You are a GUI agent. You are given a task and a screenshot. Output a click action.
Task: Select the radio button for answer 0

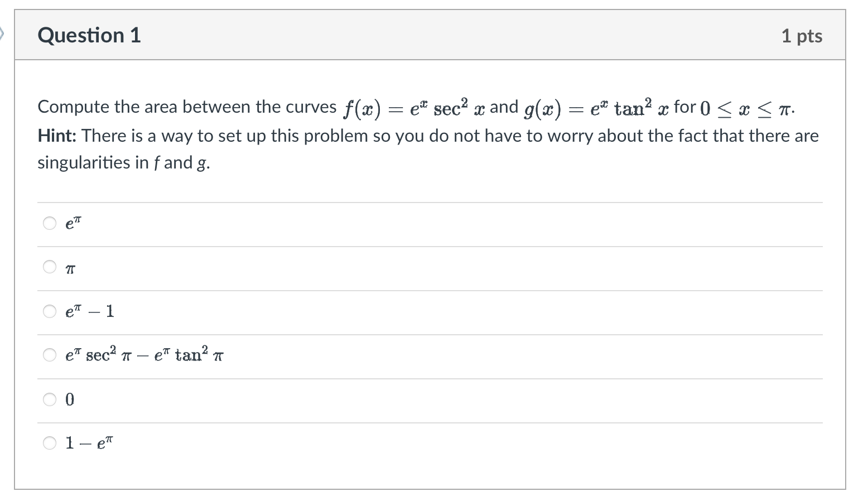point(49,399)
